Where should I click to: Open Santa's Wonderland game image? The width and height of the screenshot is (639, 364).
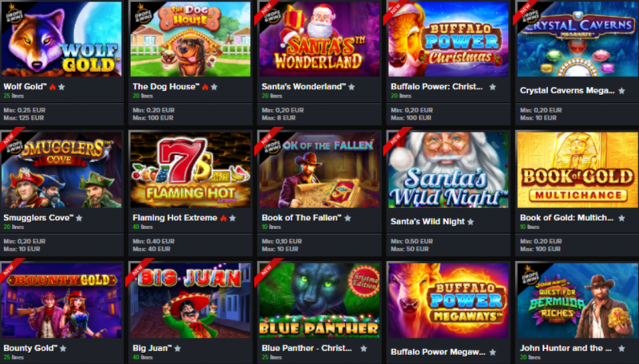pos(319,39)
